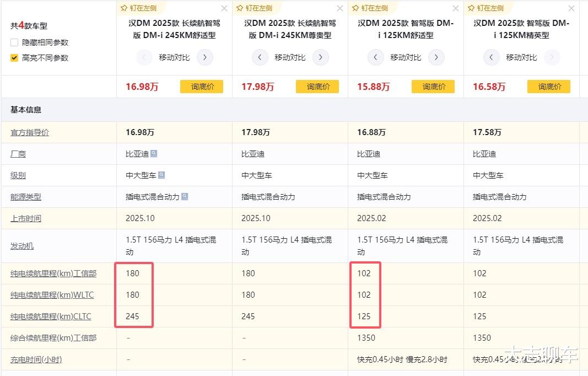Screen dimensions: 588x376
Task: Open 纯电续航里程(km)WLTC link
Action: coord(52,295)
